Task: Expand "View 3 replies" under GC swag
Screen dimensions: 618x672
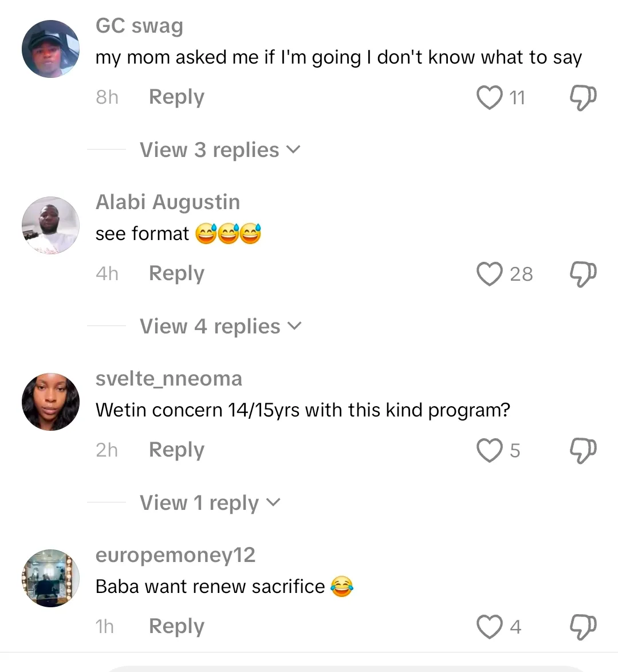Action: click(220, 150)
